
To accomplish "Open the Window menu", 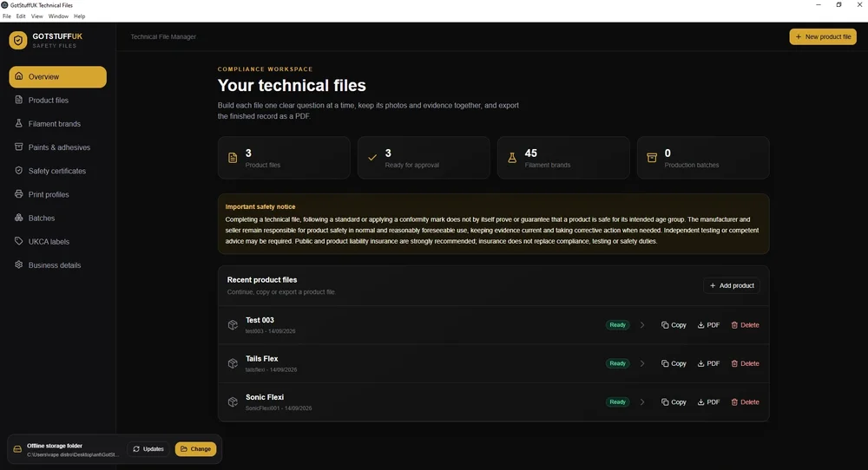I will [x=58, y=16].
